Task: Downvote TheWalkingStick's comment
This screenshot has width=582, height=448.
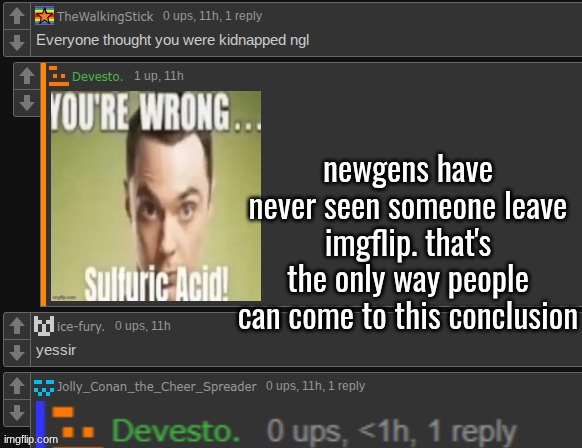Action: tap(17, 42)
